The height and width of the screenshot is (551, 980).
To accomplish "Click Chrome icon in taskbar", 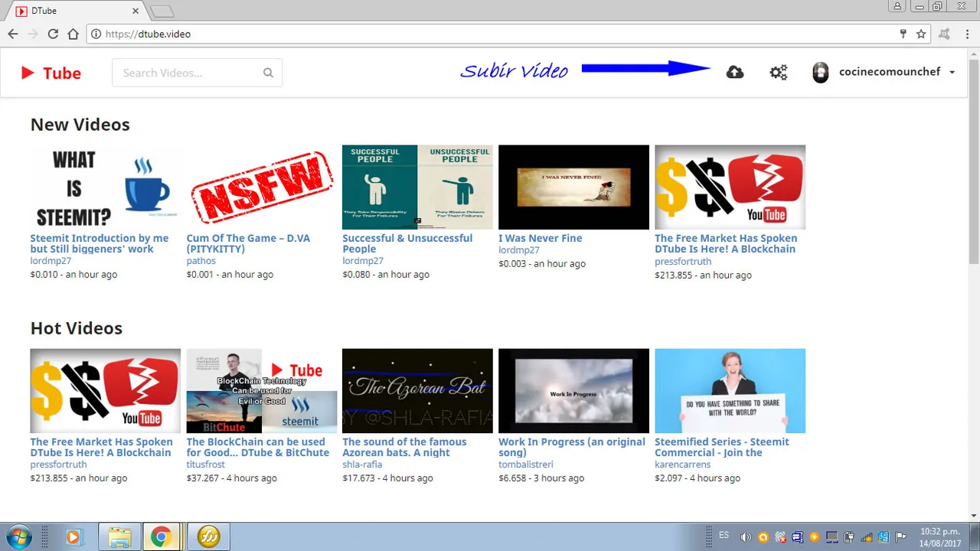I will tap(160, 537).
